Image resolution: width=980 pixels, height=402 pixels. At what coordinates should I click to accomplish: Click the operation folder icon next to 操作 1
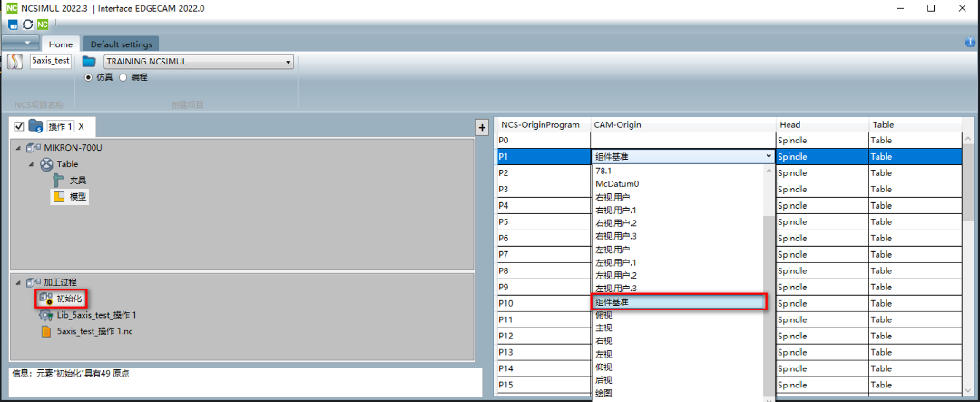[x=35, y=126]
